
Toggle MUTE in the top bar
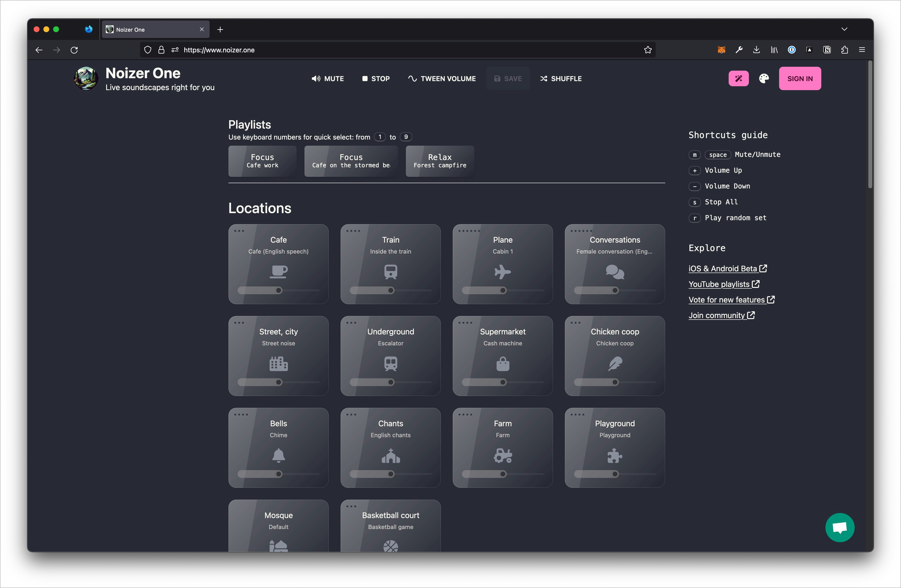point(327,79)
